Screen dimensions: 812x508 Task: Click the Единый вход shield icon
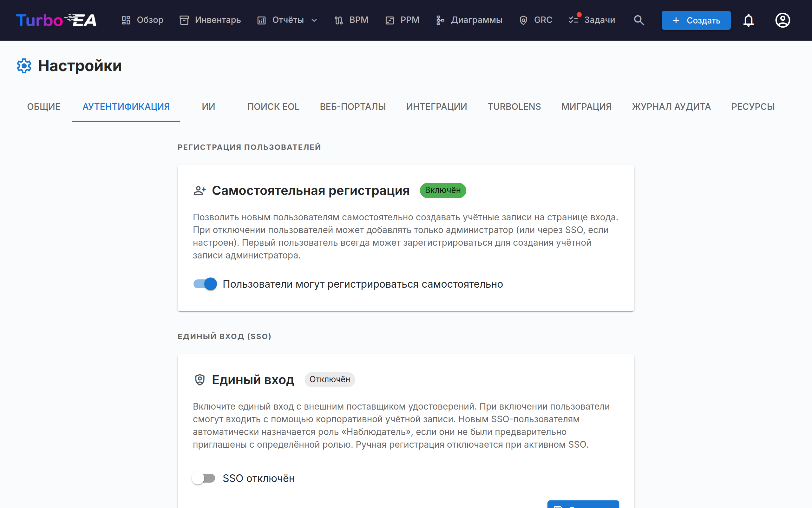[200, 380]
